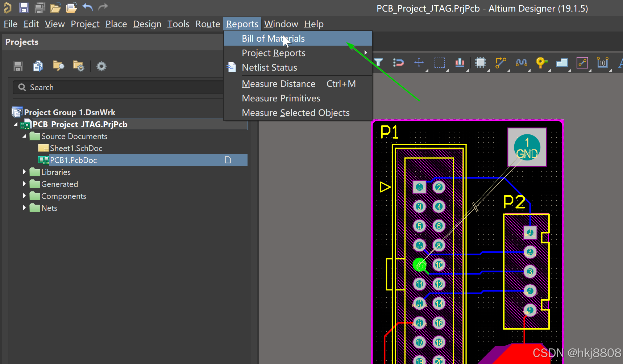Open the Window menu
The width and height of the screenshot is (623, 364).
281,24
